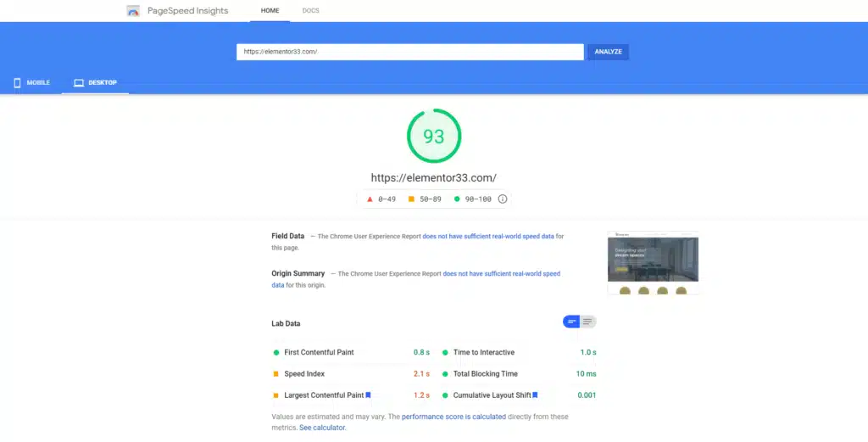Click the 'Lab Data' heading
Screen dimensions: 868x442
[x=286, y=323]
